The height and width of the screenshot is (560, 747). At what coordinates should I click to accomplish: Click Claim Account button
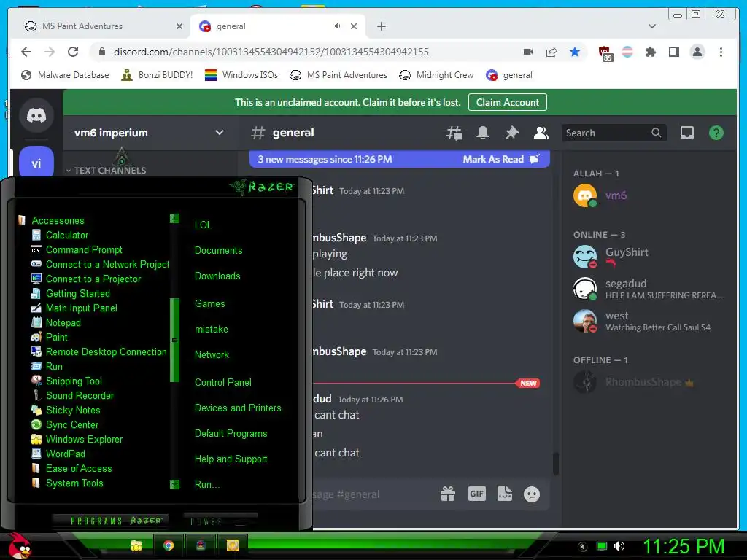[x=508, y=102]
